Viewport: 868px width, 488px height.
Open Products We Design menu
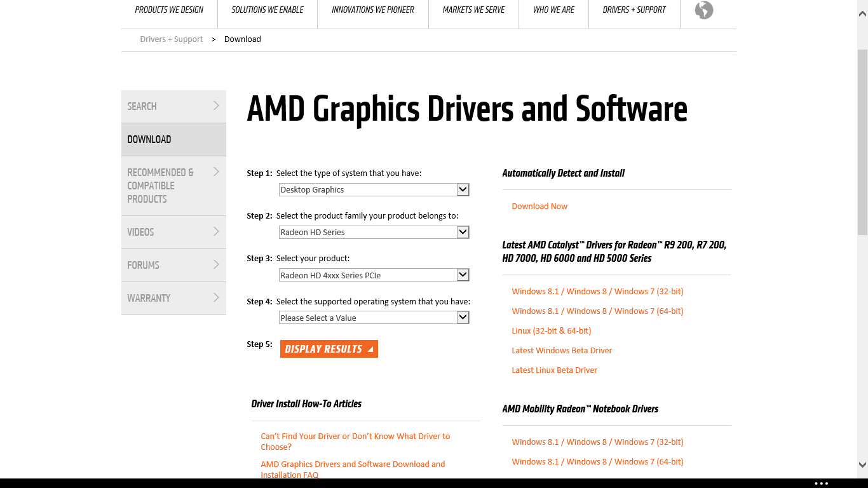pyautogui.click(x=169, y=10)
